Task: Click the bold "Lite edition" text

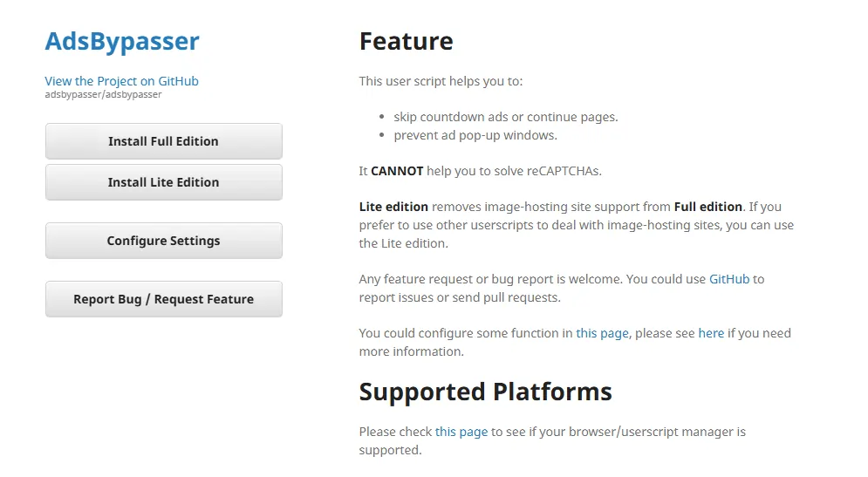Action: click(x=393, y=207)
